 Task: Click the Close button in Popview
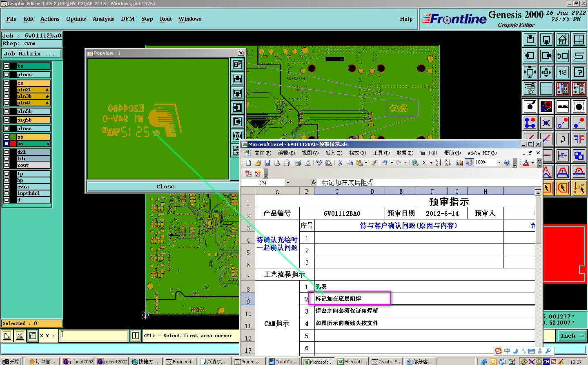[165, 186]
